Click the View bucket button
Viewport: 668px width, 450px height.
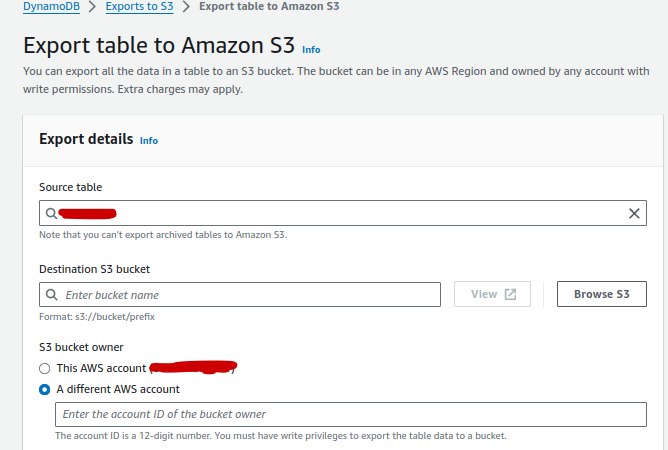click(x=492, y=294)
